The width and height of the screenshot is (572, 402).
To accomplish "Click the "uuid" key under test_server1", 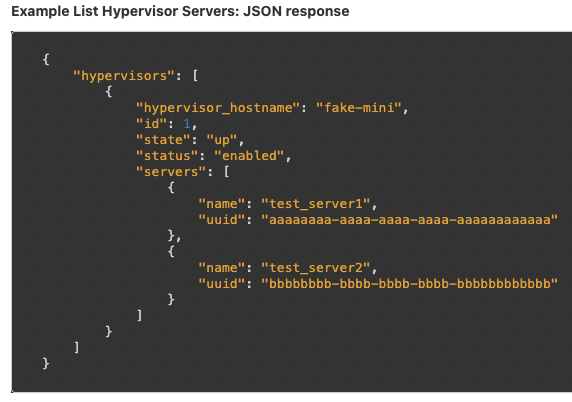I will [222, 220].
